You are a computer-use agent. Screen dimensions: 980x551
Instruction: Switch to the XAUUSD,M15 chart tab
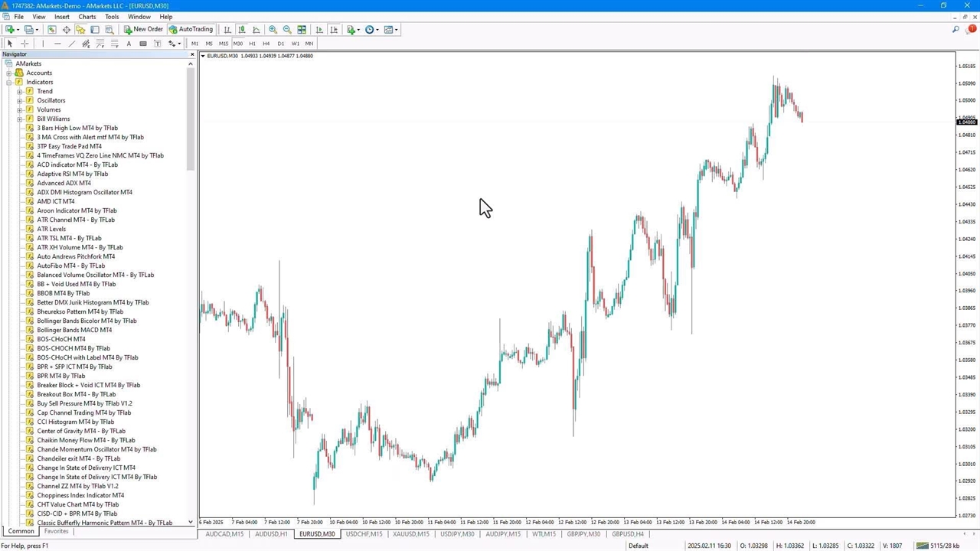(411, 534)
